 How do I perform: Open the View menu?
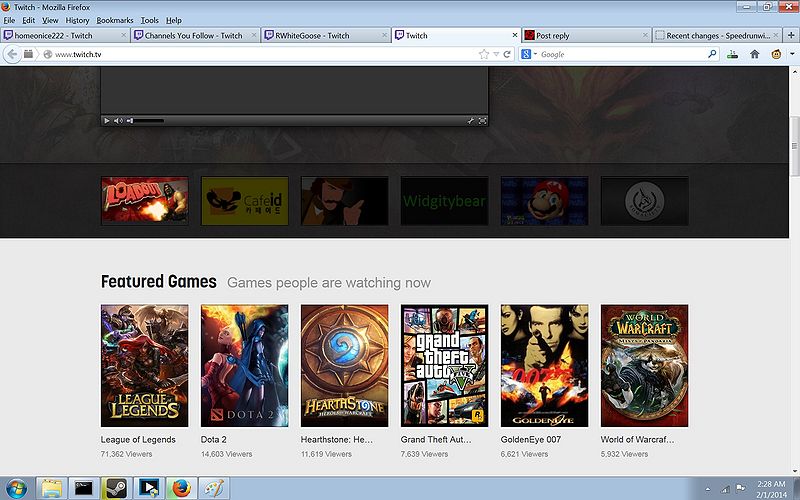point(50,20)
